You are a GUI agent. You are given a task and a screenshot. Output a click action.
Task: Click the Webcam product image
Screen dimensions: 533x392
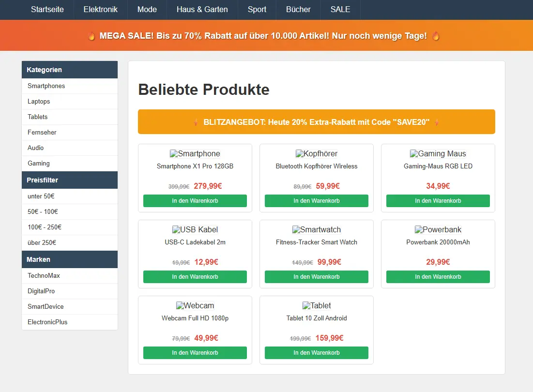(x=195, y=306)
